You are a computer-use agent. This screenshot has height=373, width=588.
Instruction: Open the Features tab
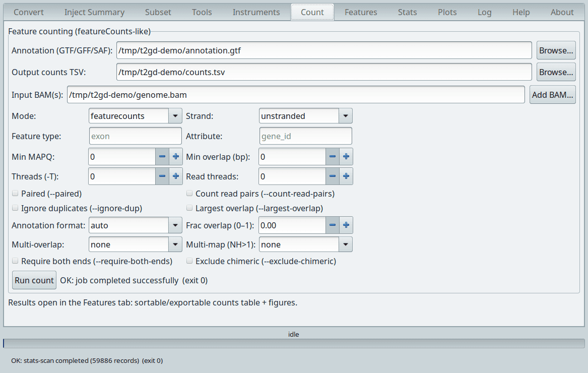(x=361, y=12)
